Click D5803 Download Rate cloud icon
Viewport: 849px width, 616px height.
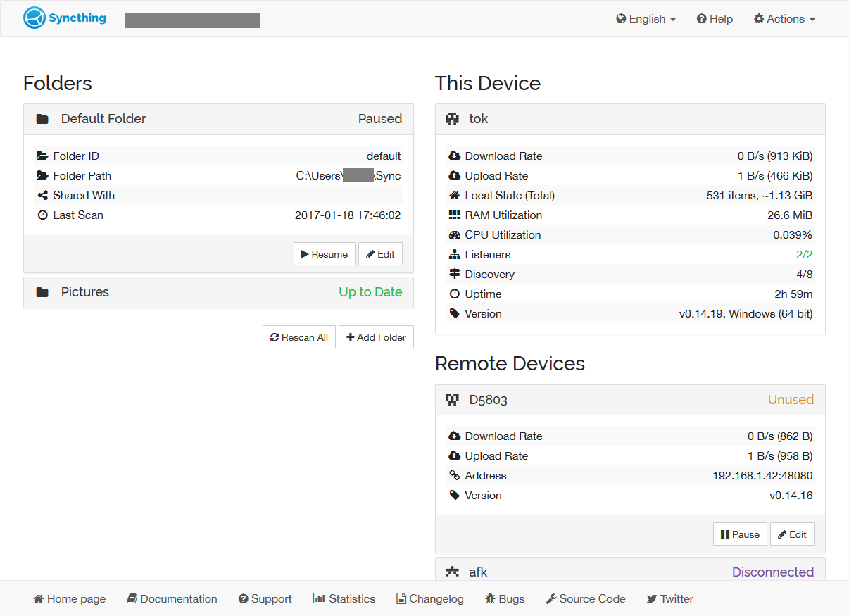[455, 436]
